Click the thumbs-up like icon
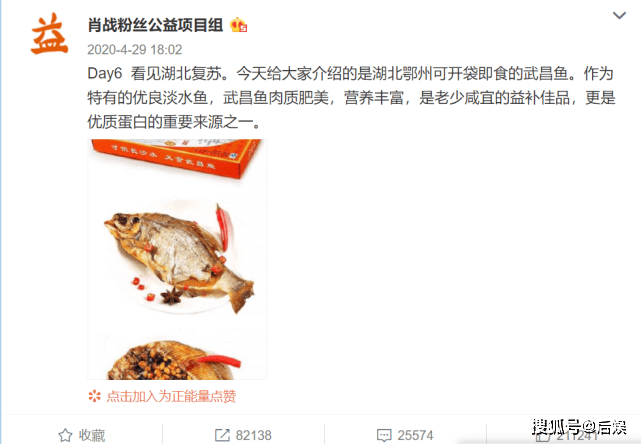Screen dimensions: 641x444 pyautogui.click(x=543, y=436)
